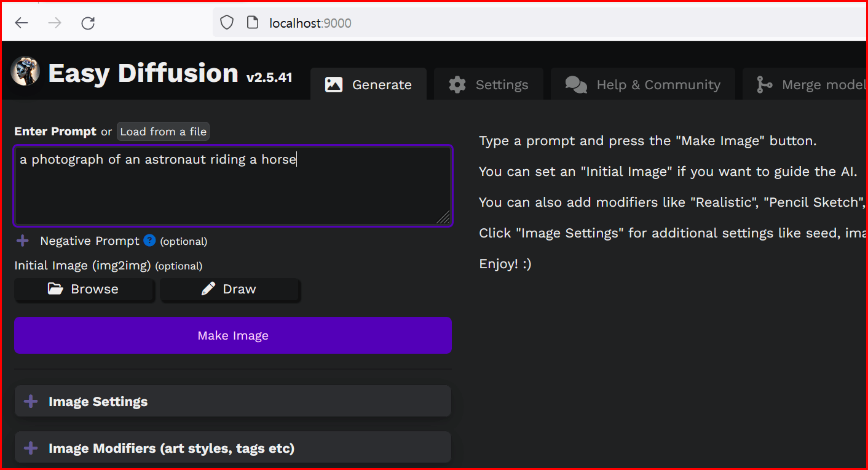Open the Help & Community tab
The image size is (868, 470).
tap(642, 84)
